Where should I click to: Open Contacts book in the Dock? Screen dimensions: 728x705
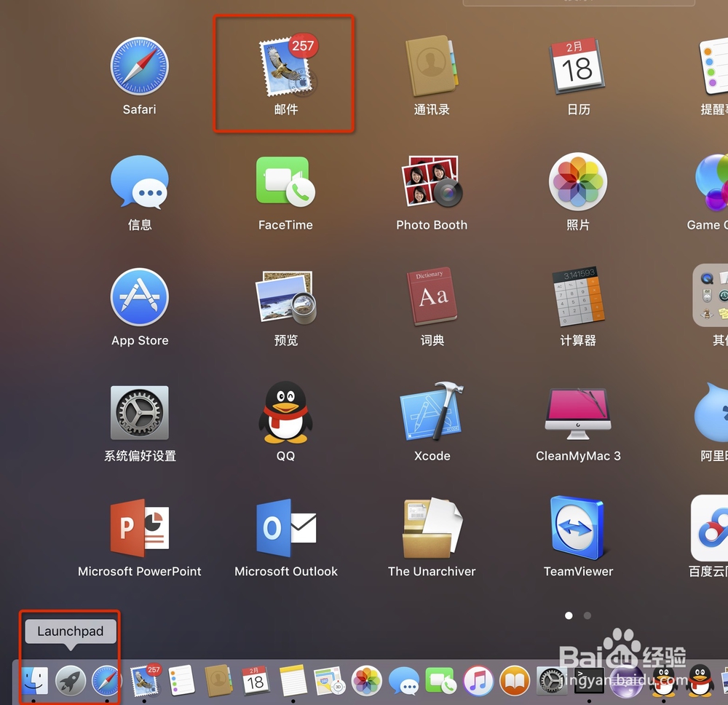pos(218,680)
